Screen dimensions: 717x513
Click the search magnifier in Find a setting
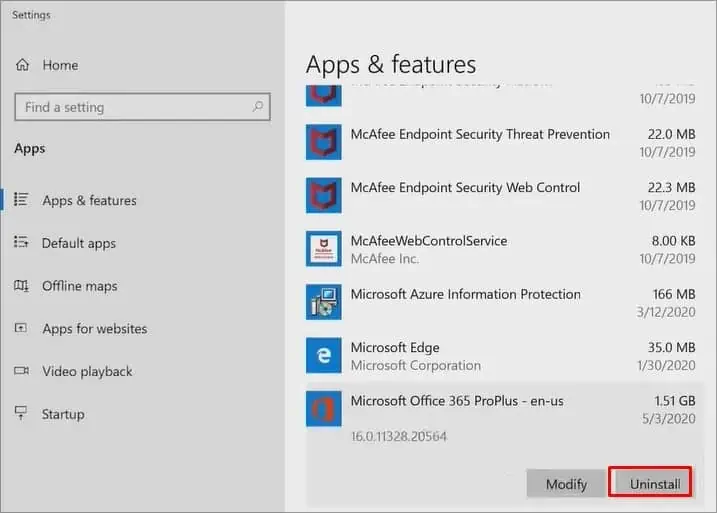(x=258, y=107)
